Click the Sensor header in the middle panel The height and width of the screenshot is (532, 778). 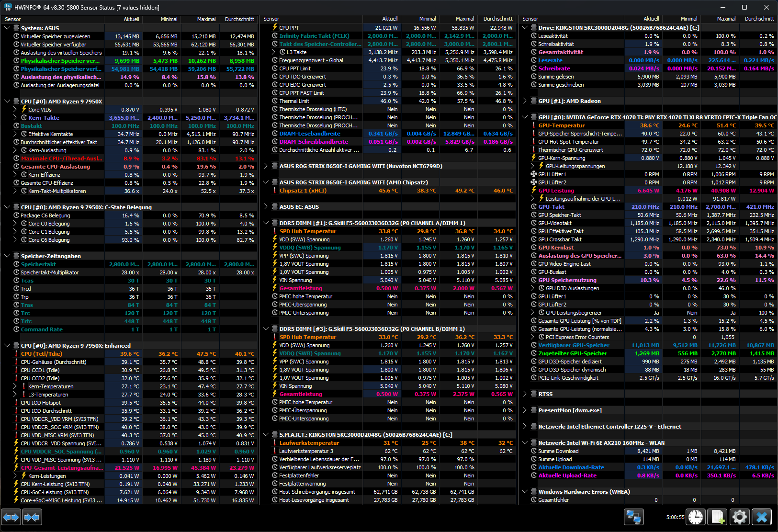312,19
